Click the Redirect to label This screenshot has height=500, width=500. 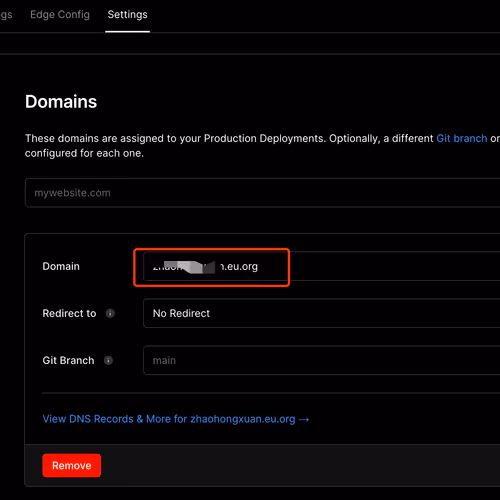69,313
